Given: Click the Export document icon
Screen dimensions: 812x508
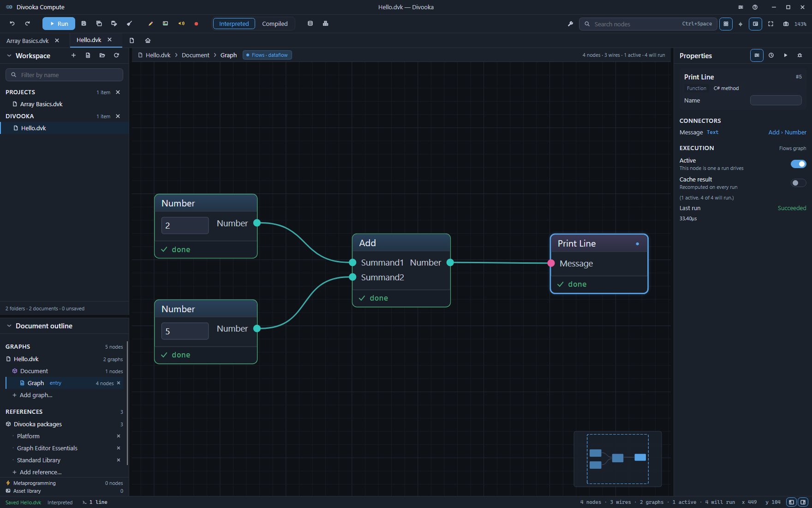Looking at the screenshot, I should pyautogui.click(x=114, y=24).
